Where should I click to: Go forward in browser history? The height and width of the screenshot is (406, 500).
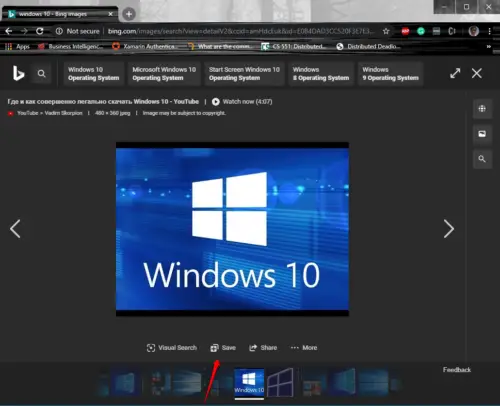coord(24,31)
